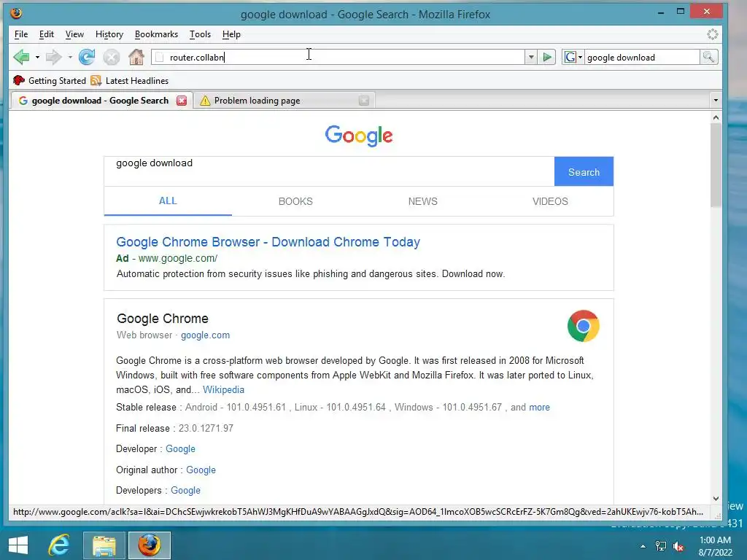Click the Chrome logo in result card
Viewport: 747px width, 560px height.
point(583,326)
